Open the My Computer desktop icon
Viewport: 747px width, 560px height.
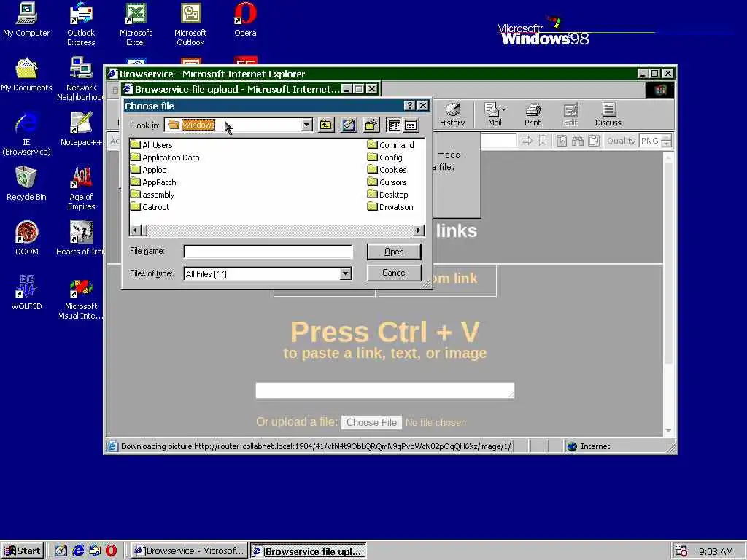coord(26,20)
